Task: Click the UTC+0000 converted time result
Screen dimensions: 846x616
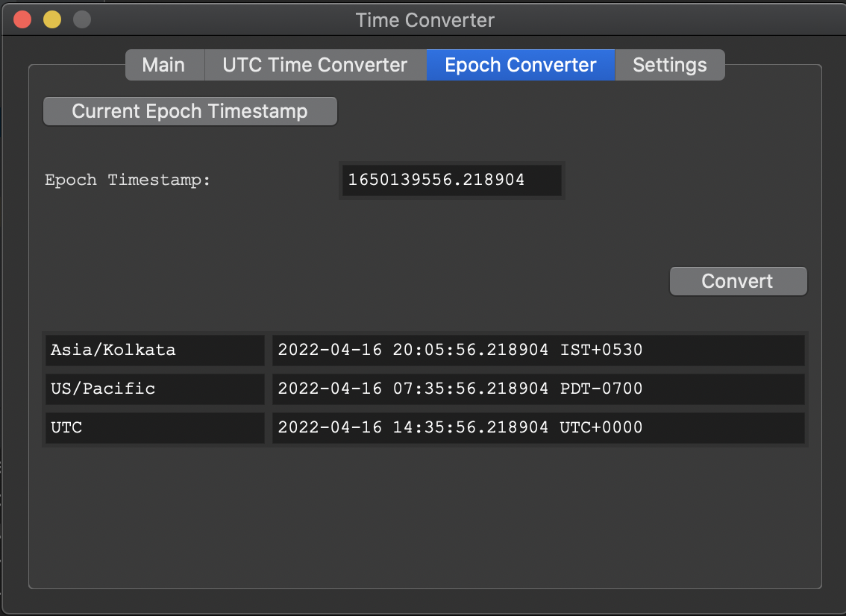Action: point(537,428)
